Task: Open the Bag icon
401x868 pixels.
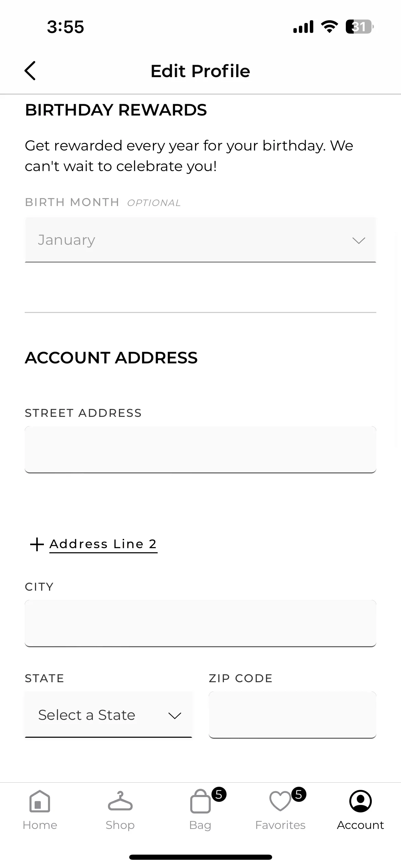Action: click(x=200, y=801)
